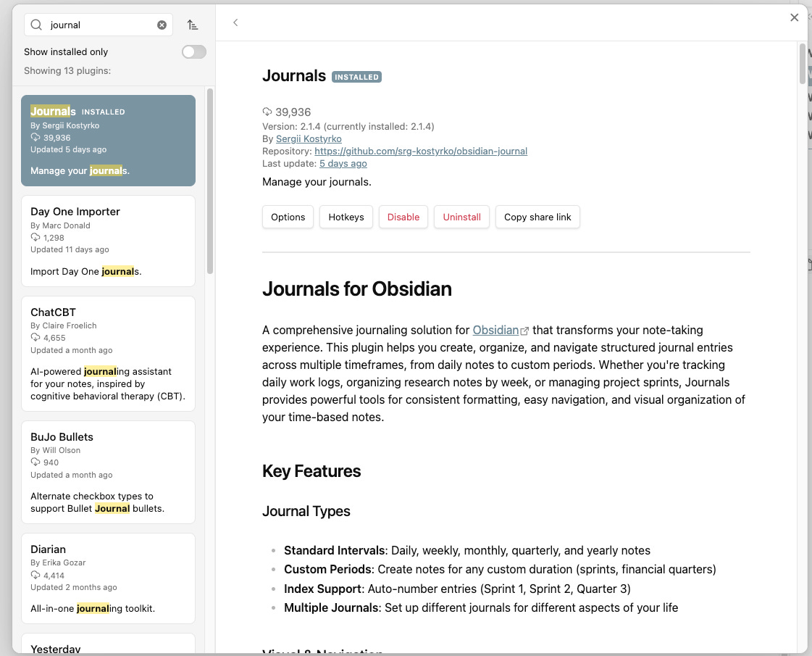This screenshot has height=656, width=812.
Task: Open the Day One Importer plugin card
Action: [108, 241]
